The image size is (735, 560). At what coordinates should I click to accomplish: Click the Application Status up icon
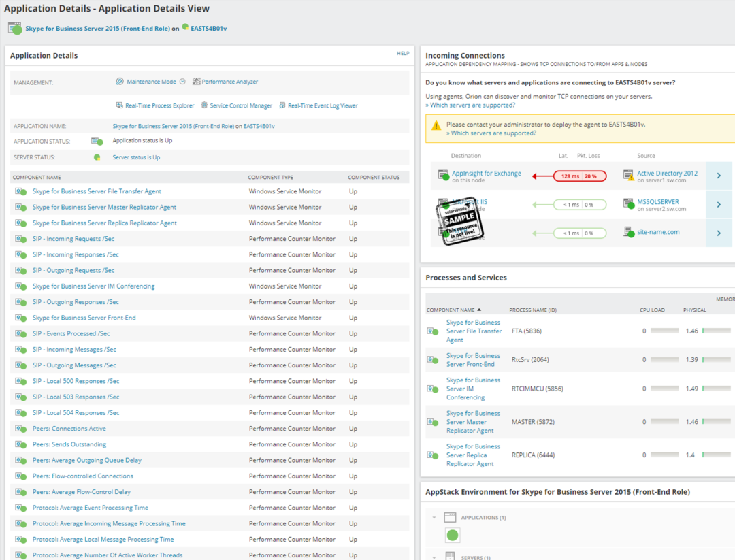point(97,141)
